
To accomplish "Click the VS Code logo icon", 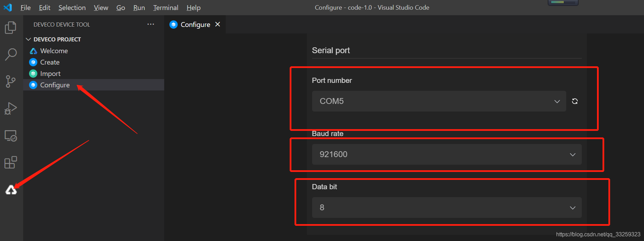I will pyautogui.click(x=8, y=7).
